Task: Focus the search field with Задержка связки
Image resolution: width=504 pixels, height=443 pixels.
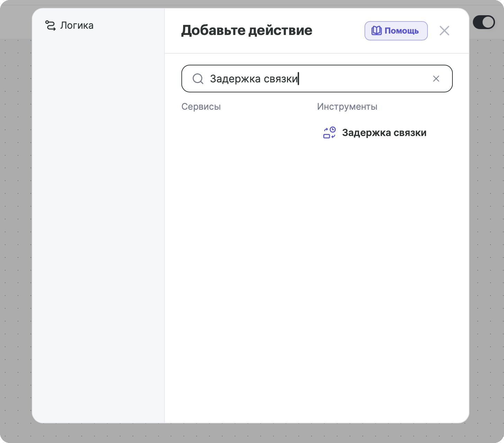Action: [317, 79]
